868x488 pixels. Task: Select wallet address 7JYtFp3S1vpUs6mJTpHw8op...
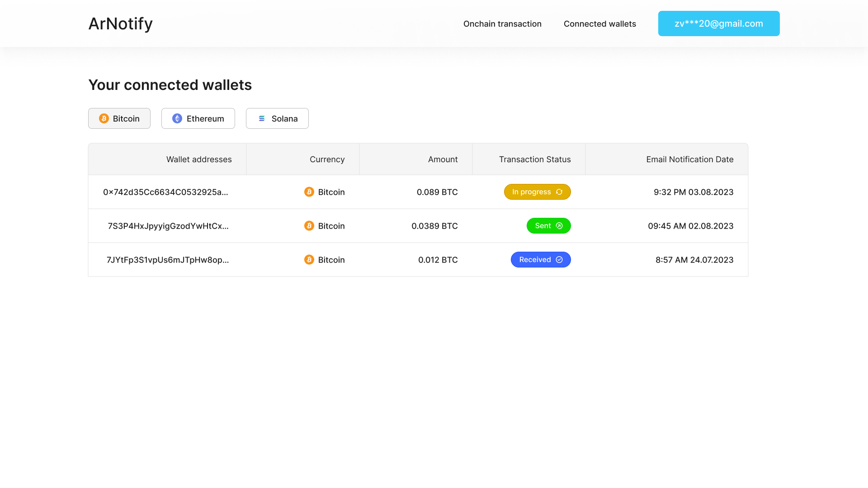(168, 260)
